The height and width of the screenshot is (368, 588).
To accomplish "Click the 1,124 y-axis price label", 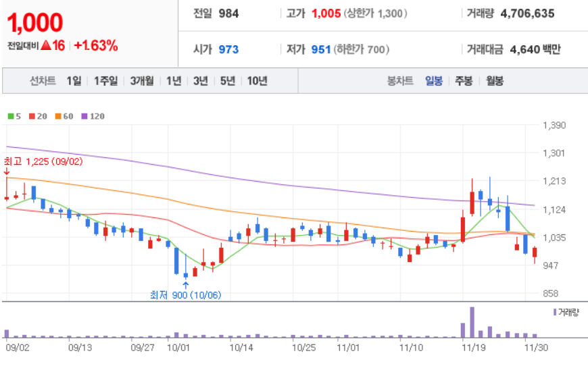I will [554, 209].
